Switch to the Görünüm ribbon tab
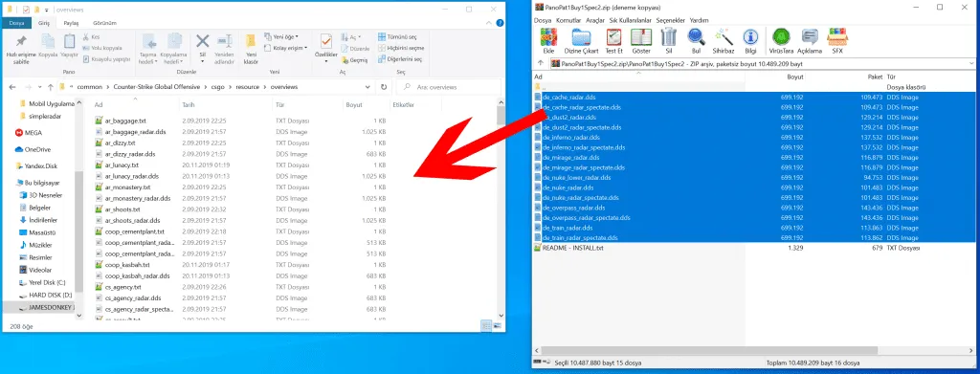 pos(103,22)
